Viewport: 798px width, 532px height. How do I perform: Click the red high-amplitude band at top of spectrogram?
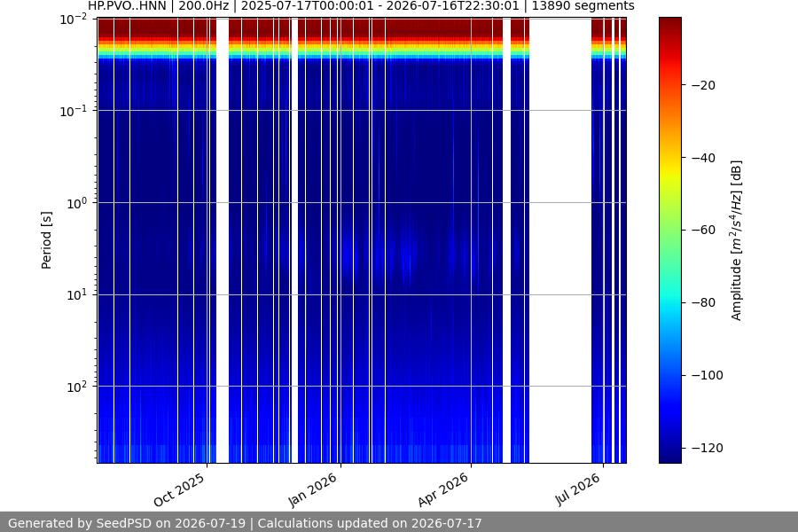[362, 29]
